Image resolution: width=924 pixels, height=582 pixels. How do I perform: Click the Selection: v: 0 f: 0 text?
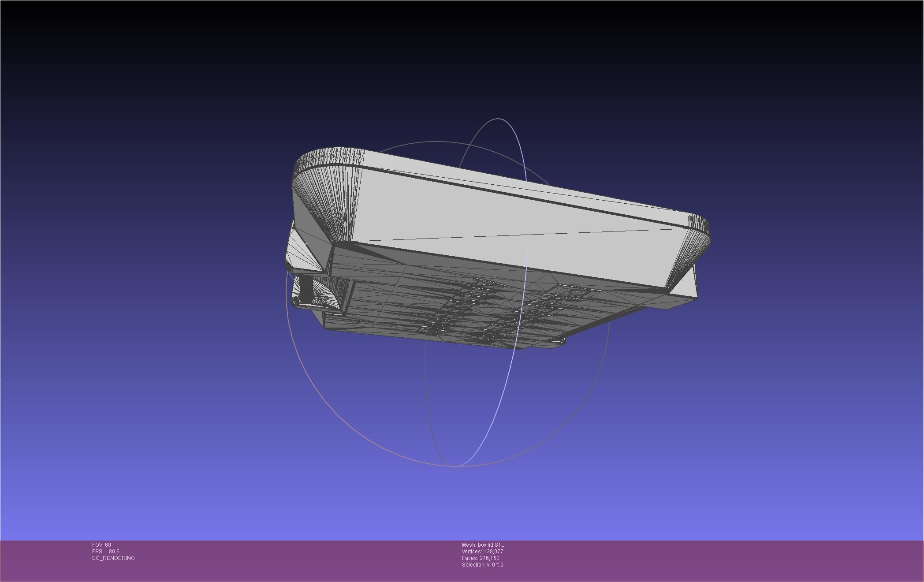[x=482, y=565]
